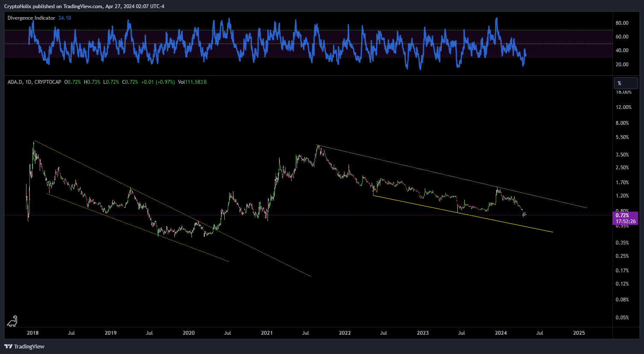Click the CRYPTOCAP exchange label
This screenshot has height=354, width=644.
point(47,82)
